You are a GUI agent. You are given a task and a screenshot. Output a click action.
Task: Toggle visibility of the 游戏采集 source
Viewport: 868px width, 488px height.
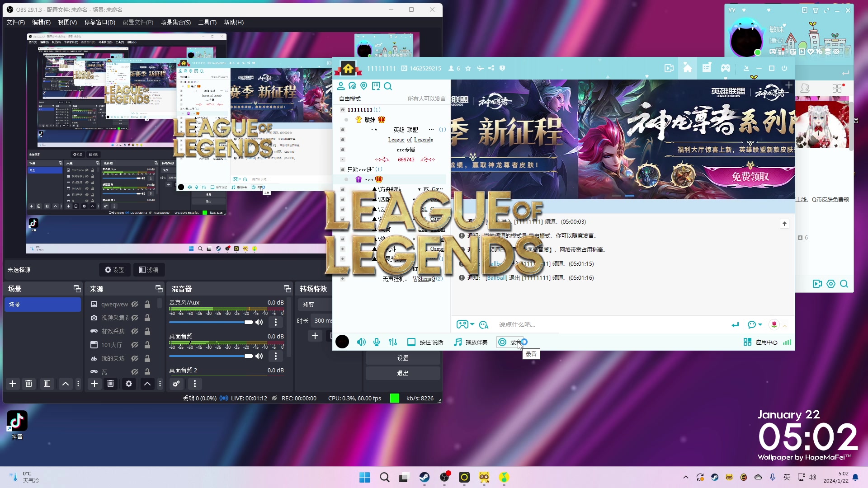(x=135, y=332)
